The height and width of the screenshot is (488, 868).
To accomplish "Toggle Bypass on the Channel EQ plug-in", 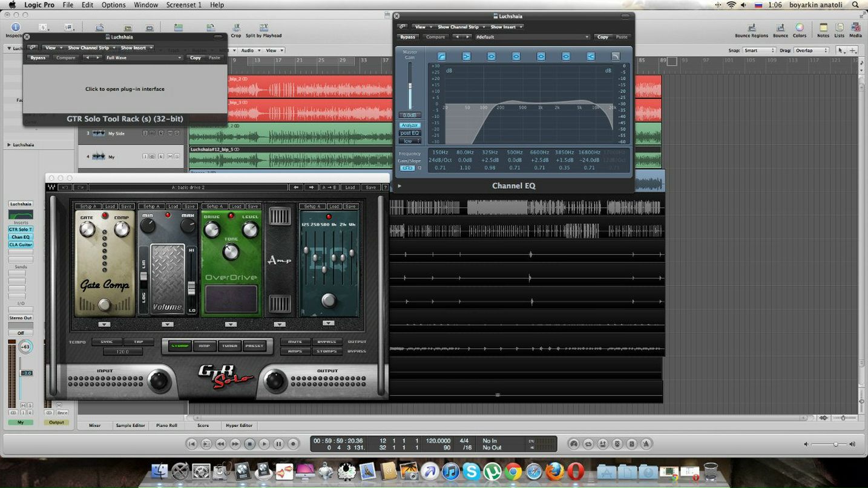I will pos(408,37).
